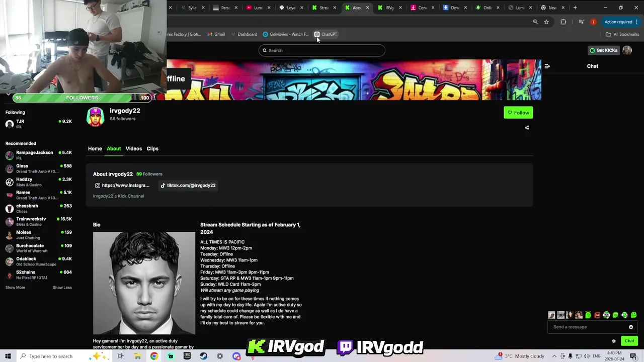Open the channel Videos tab
Viewport: 644px width, 362px height.
tap(134, 149)
